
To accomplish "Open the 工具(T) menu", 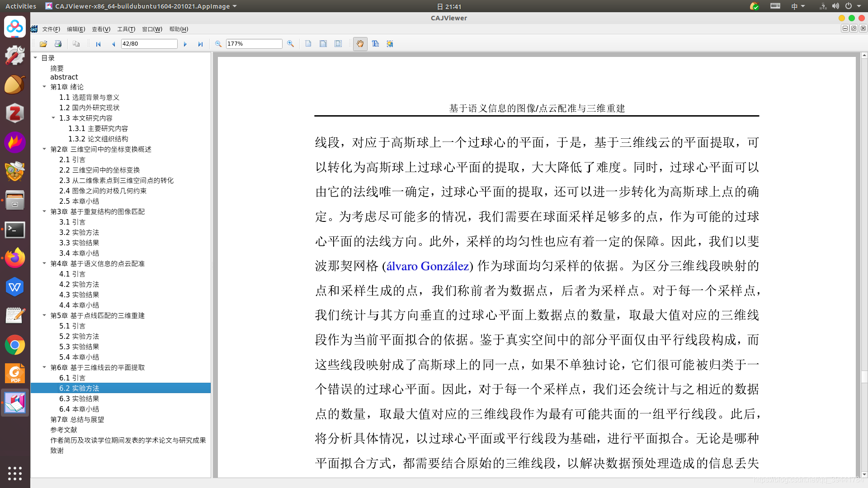I will (126, 29).
